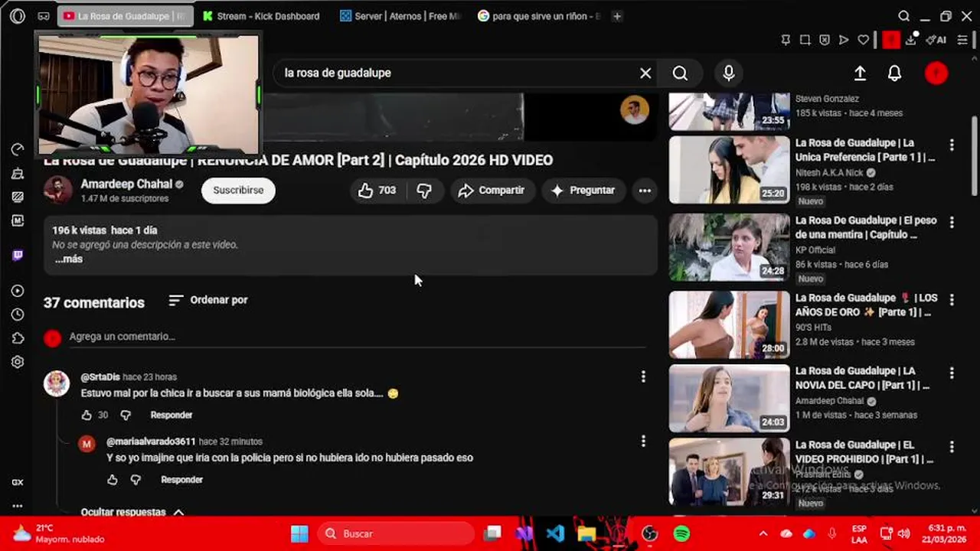
Task: Open the AI assistant toolbar icon
Action: click(x=936, y=40)
